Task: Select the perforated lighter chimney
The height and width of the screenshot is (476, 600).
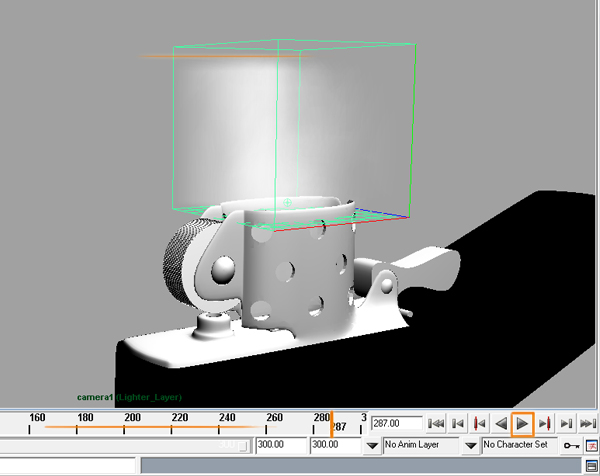Action: [x=300, y=268]
